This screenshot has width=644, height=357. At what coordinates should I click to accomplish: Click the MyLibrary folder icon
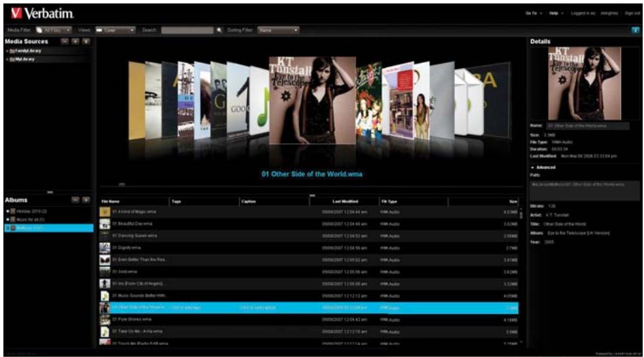click(13, 59)
